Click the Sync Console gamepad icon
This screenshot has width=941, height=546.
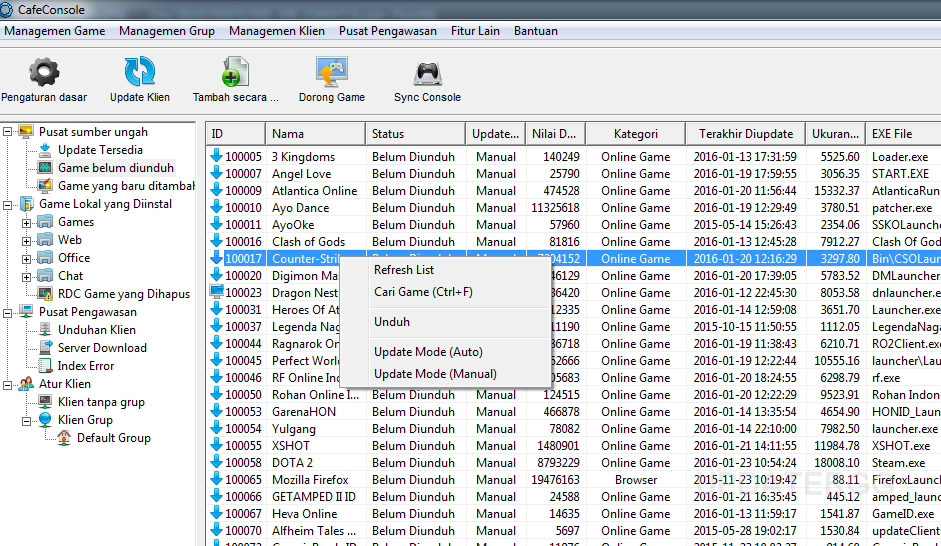pos(427,74)
